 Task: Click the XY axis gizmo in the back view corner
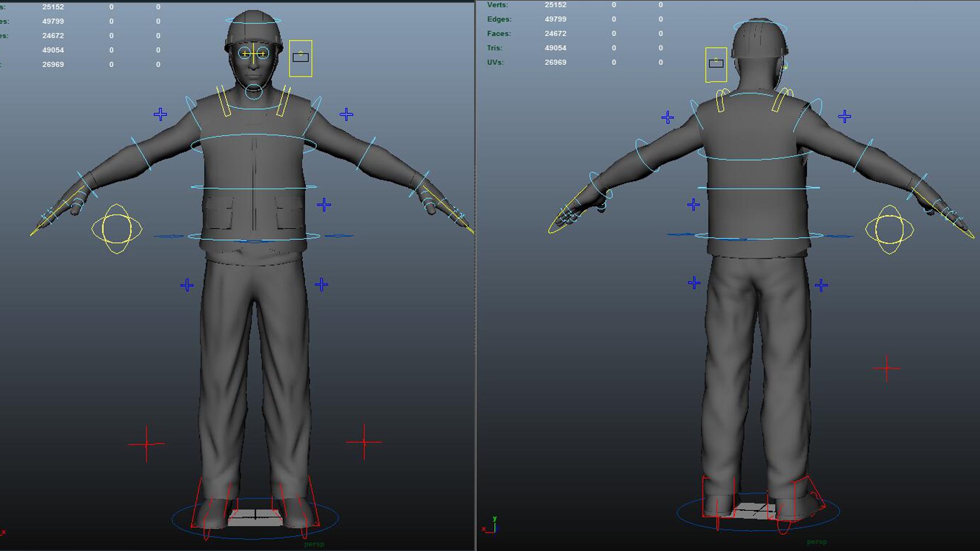[489, 525]
